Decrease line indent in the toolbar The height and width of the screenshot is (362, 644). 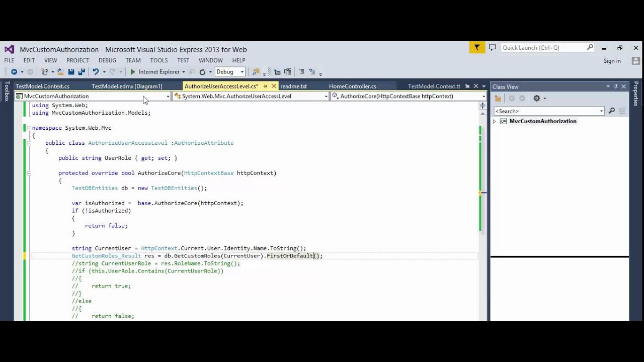(277, 72)
